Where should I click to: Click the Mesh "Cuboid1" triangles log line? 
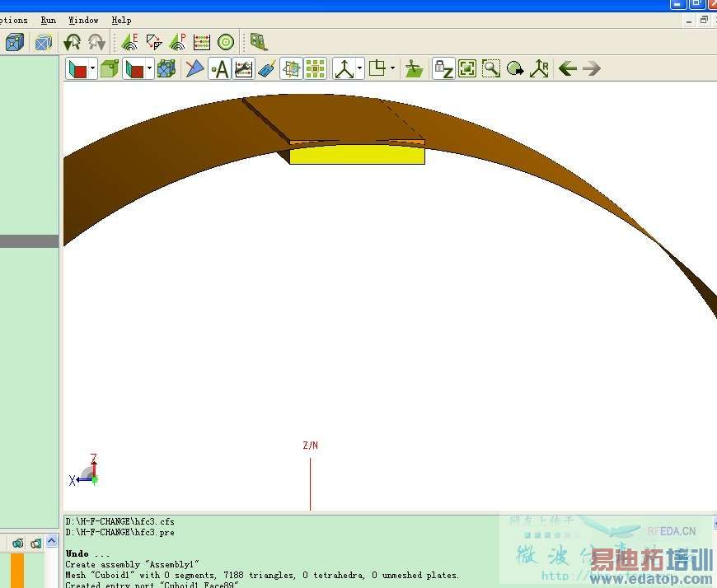coord(262,575)
